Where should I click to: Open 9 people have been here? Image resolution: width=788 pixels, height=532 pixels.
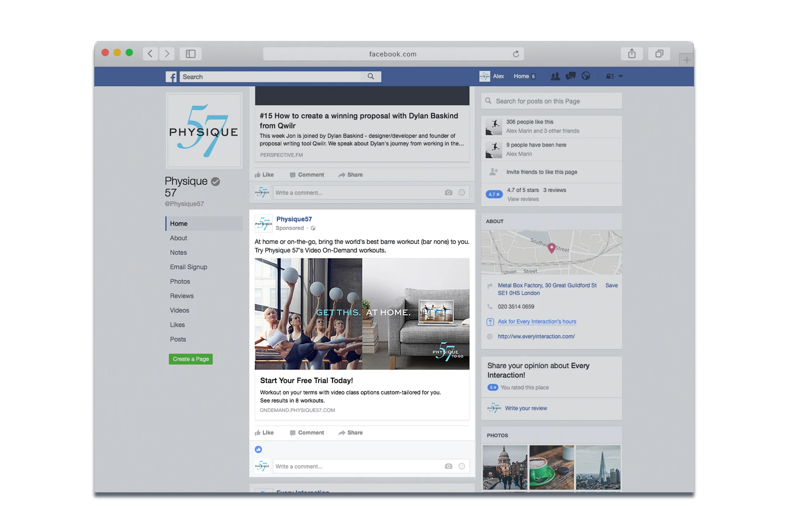tap(536, 145)
